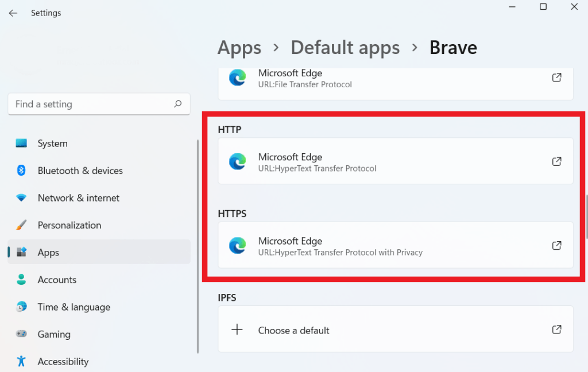Open the Apps breadcrumb link

239,48
